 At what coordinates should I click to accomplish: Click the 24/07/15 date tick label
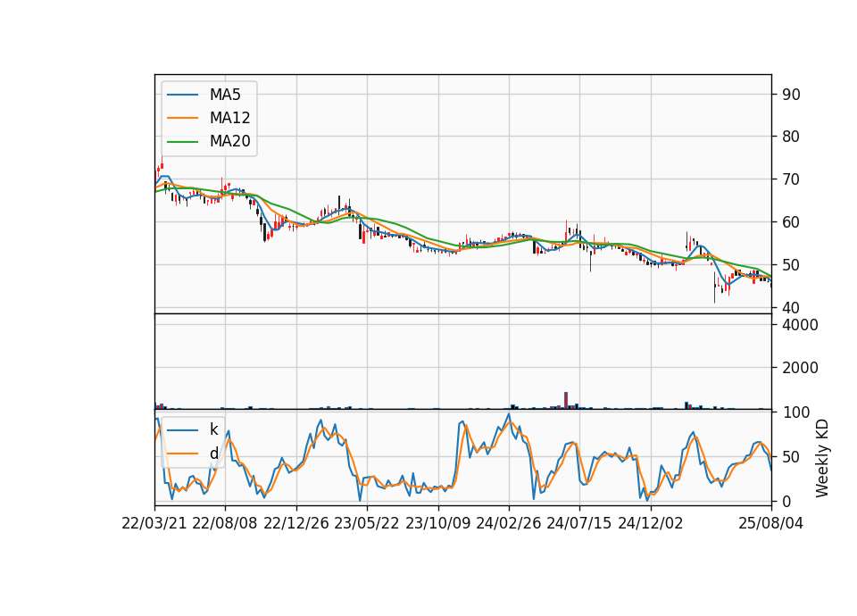pos(579,523)
